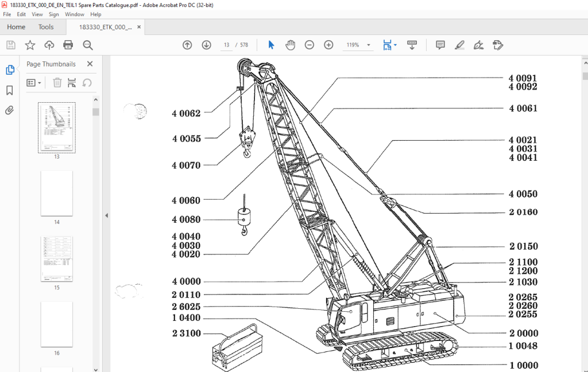The image size is (588, 372).
Task: Switch to the Tools tab
Action: click(x=46, y=27)
